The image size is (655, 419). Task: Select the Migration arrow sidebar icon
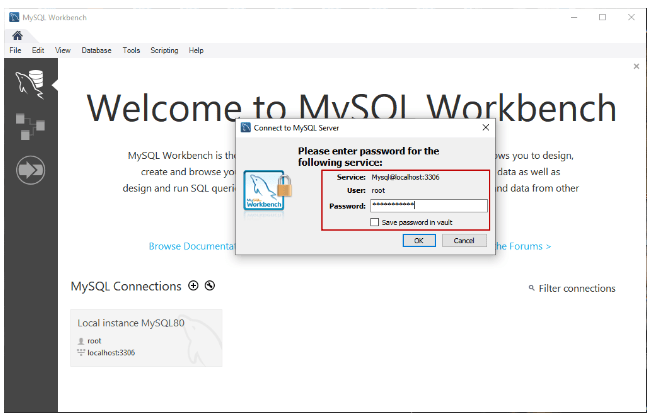click(x=30, y=170)
